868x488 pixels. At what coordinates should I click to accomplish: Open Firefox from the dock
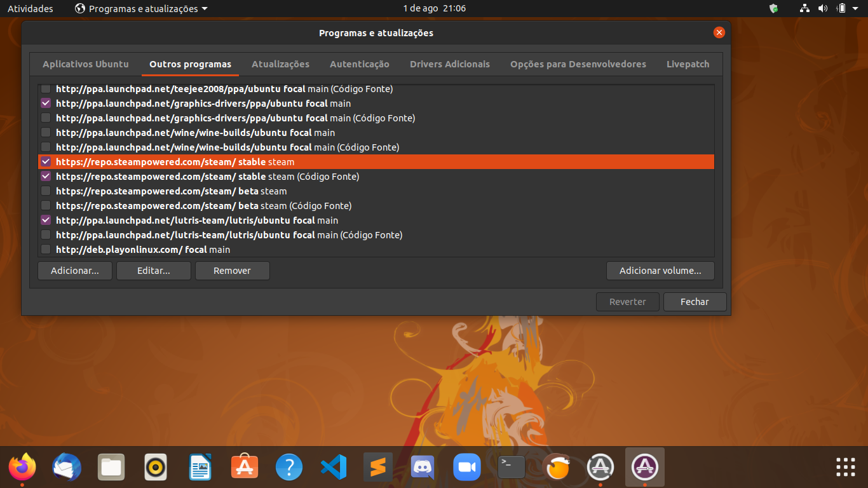click(x=22, y=468)
